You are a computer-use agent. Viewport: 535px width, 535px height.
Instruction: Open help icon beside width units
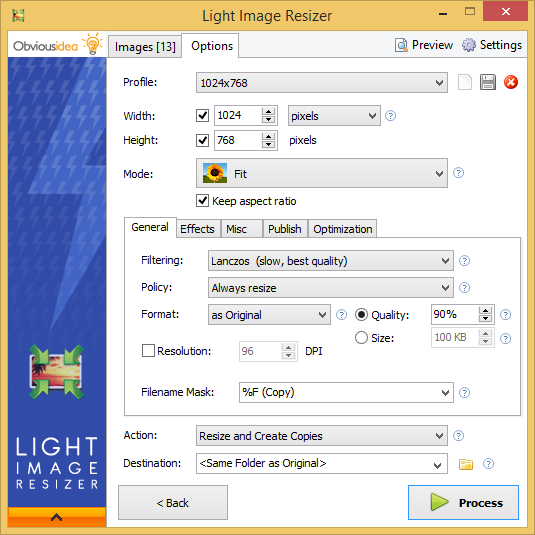pyautogui.click(x=390, y=116)
